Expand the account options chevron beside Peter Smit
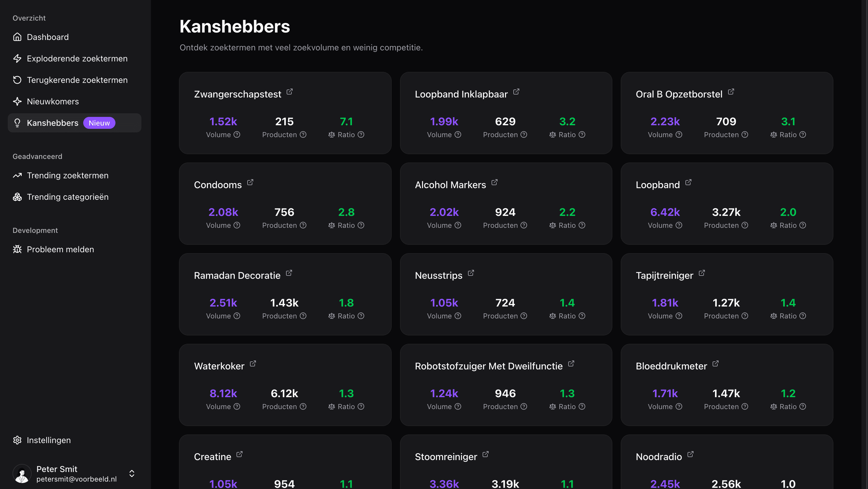The image size is (868, 489). pyautogui.click(x=132, y=474)
